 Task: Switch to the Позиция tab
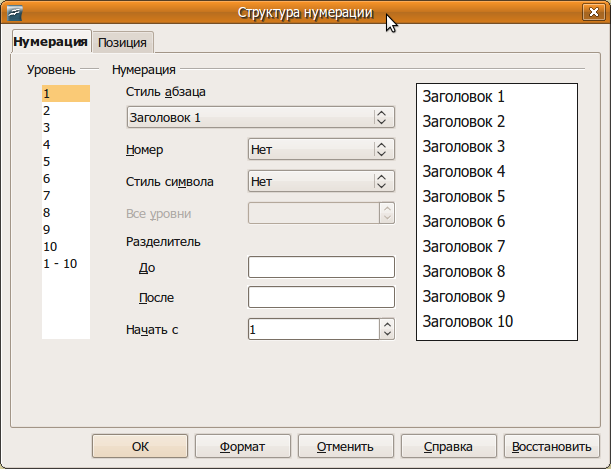(122, 42)
